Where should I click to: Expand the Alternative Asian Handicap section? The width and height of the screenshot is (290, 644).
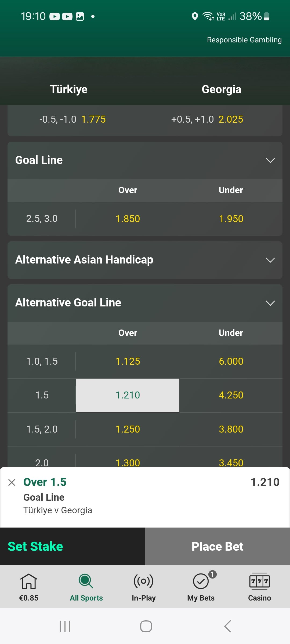click(270, 260)
